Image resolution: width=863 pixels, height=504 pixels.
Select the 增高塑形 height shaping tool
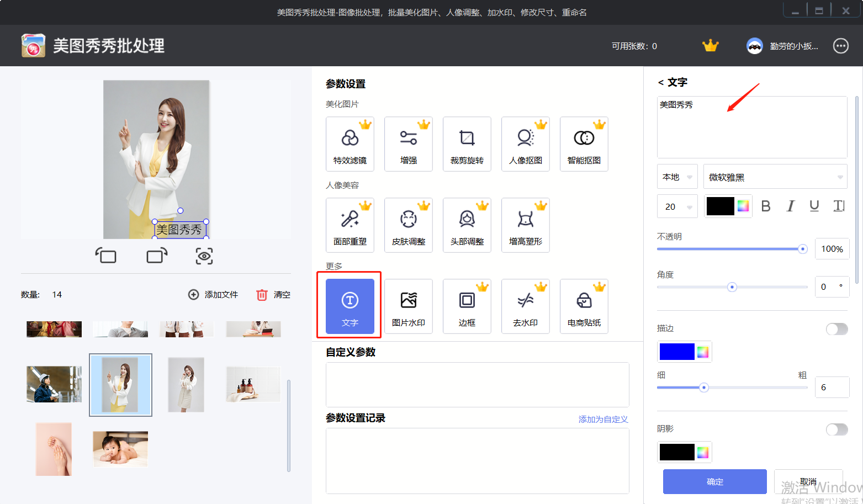[526, 225]
